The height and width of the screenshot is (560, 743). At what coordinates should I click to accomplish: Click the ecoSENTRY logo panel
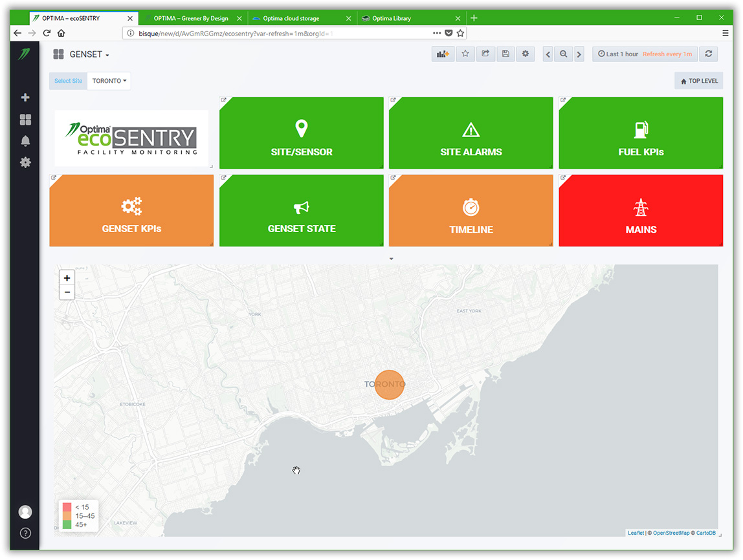coord(131,138)
